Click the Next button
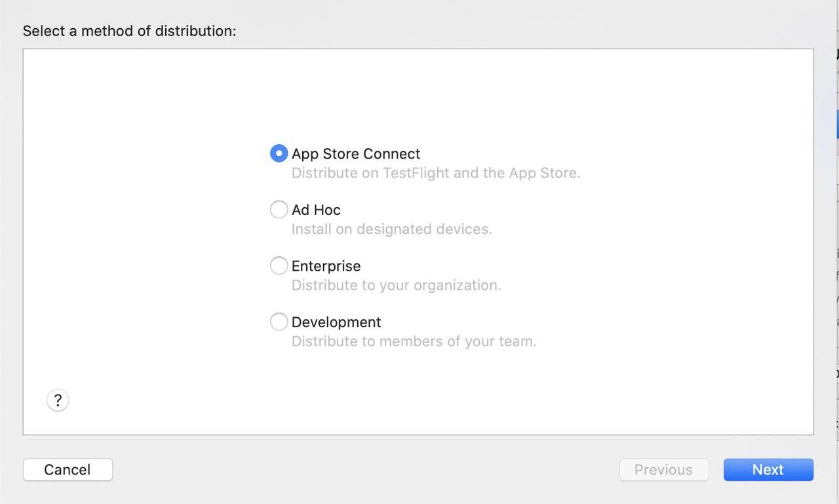The image size is (839, 504). [x=768, y=469]
